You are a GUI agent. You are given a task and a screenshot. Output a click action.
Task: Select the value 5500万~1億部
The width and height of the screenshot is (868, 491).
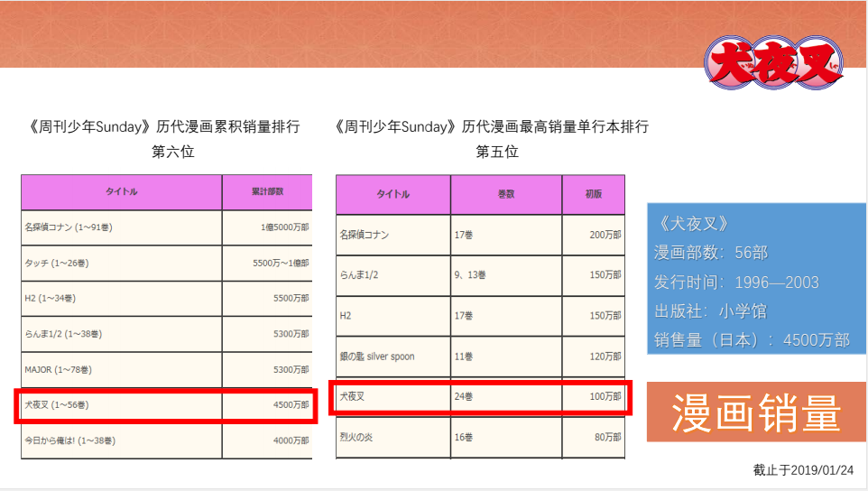tap(281, 263)
